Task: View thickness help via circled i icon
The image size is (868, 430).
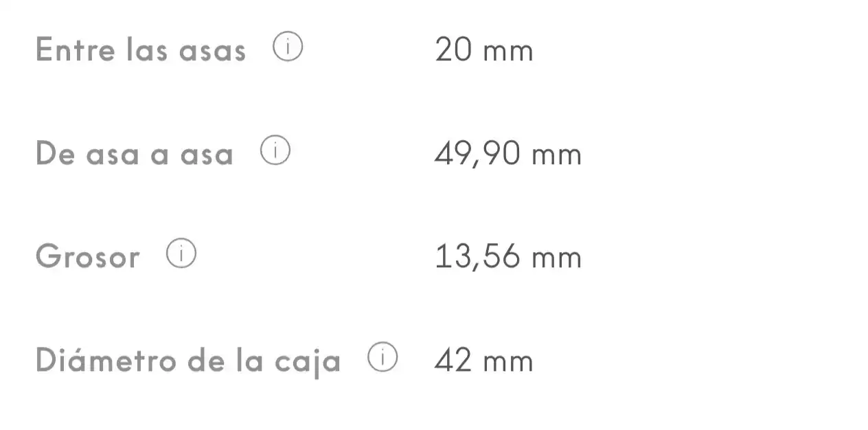Action: point(181,254)
